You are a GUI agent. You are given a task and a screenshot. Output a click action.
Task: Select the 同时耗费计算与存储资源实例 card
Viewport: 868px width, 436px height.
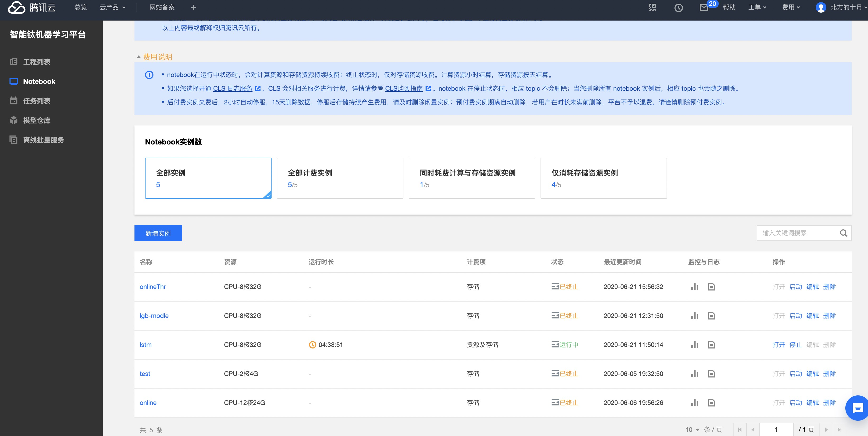coord(471,178)
